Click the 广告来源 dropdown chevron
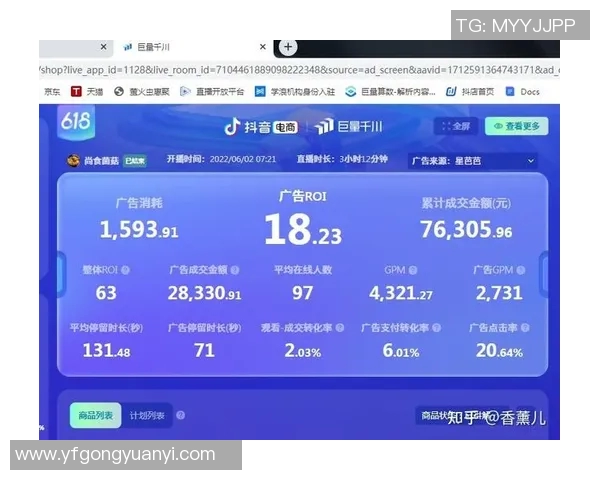This screenshot has width=600, height=480. (x=530, y=161)
